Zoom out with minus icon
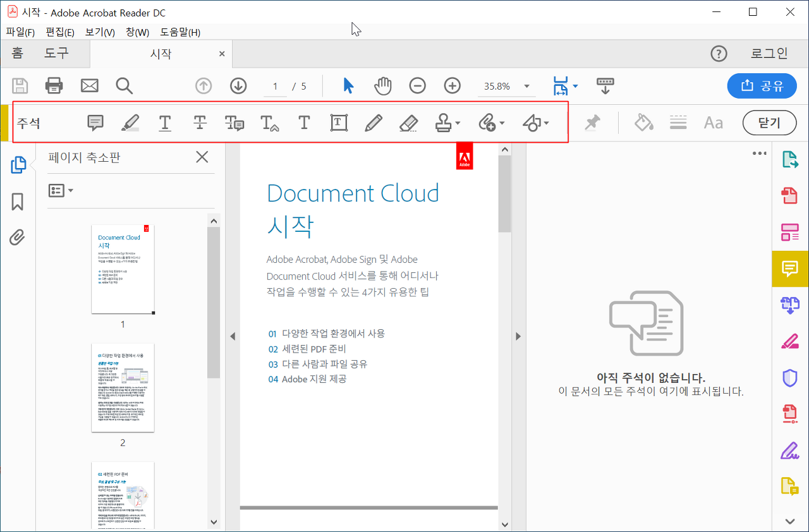809x532 pixels. click(x=417, y=86)
